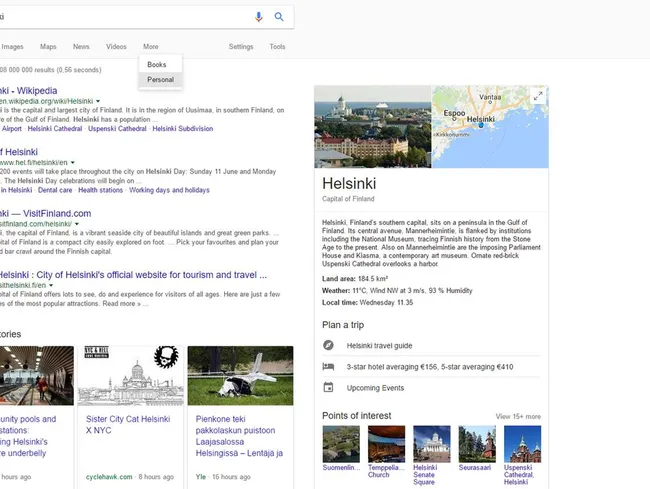Viewport: 650px width, 489px height.
Task: Click the cyclehawk.com source label
Action: point(109,477)
